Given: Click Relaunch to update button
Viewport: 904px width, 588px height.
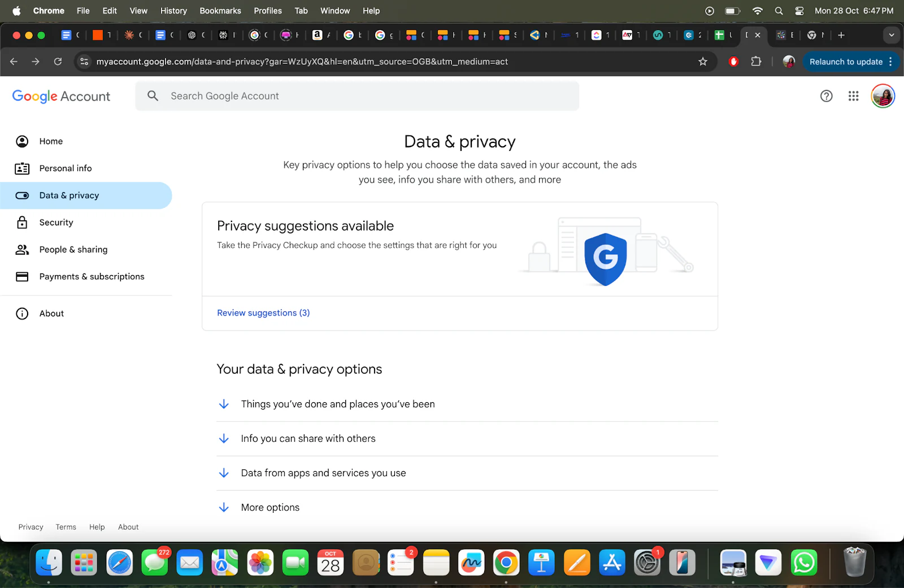Looking at the screenshot, I should click(x=846, y=62).
